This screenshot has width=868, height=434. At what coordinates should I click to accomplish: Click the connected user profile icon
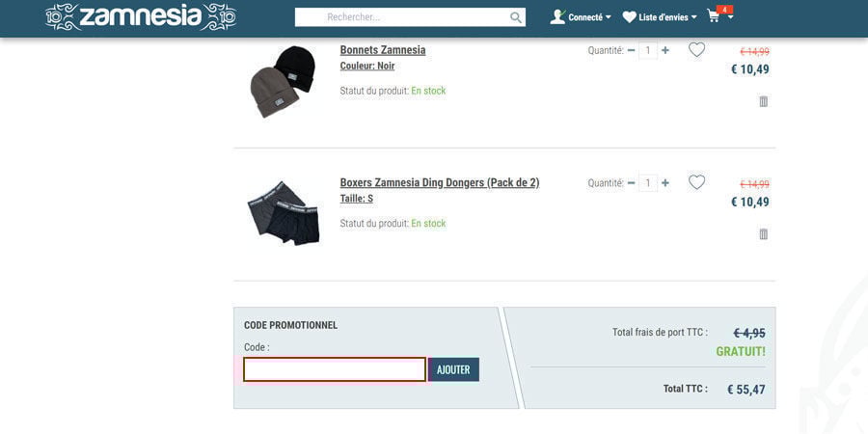pos(557,17)
